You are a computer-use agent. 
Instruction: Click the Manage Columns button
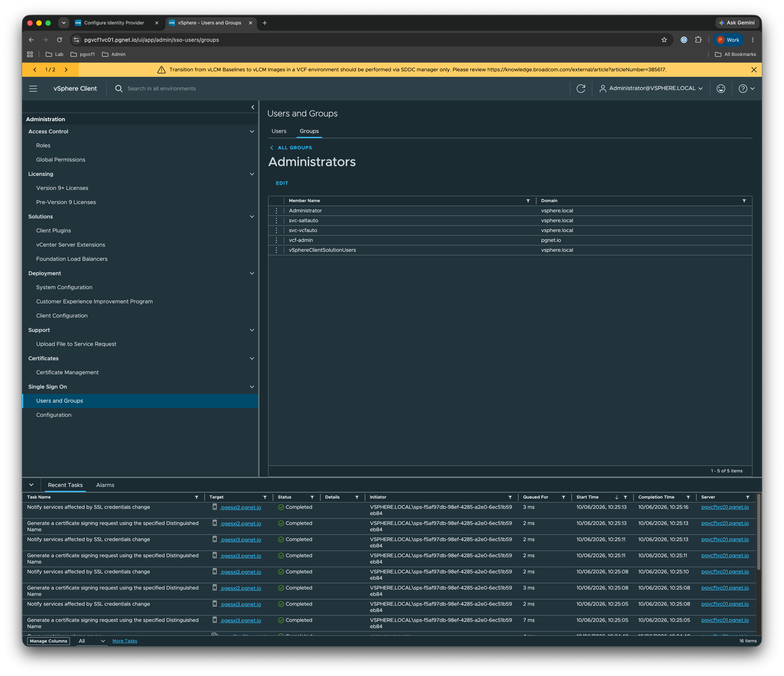coord(48,641)
